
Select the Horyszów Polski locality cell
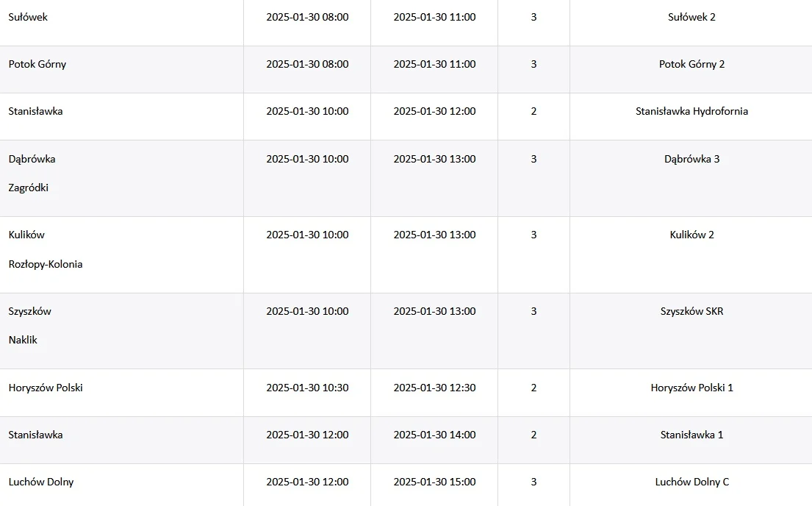[121, 393]
